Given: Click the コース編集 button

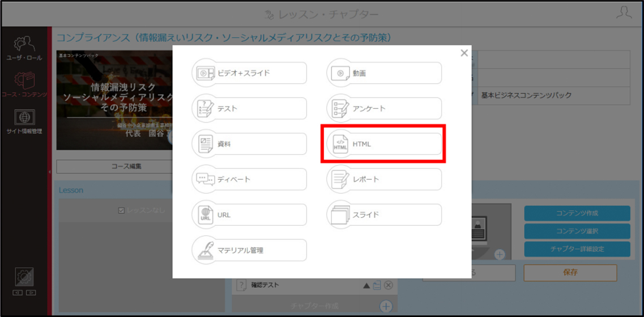Looking at the screenshot, I should point(126,167).
